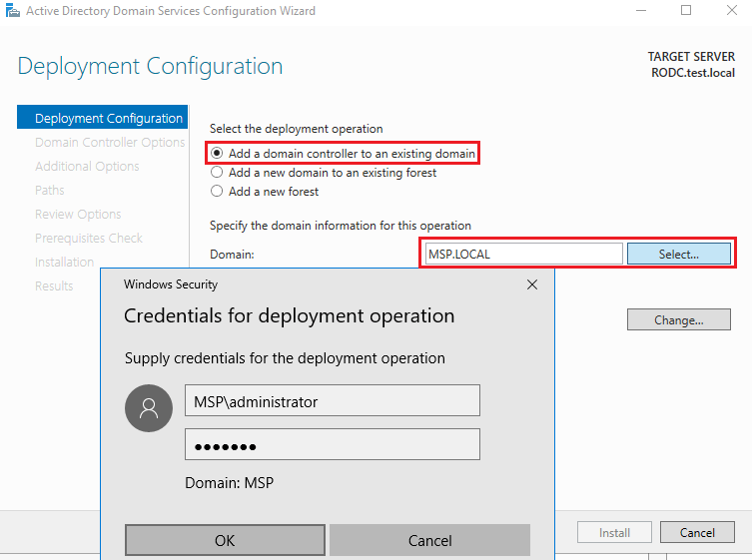Click the wizard Cancel button

697,533
